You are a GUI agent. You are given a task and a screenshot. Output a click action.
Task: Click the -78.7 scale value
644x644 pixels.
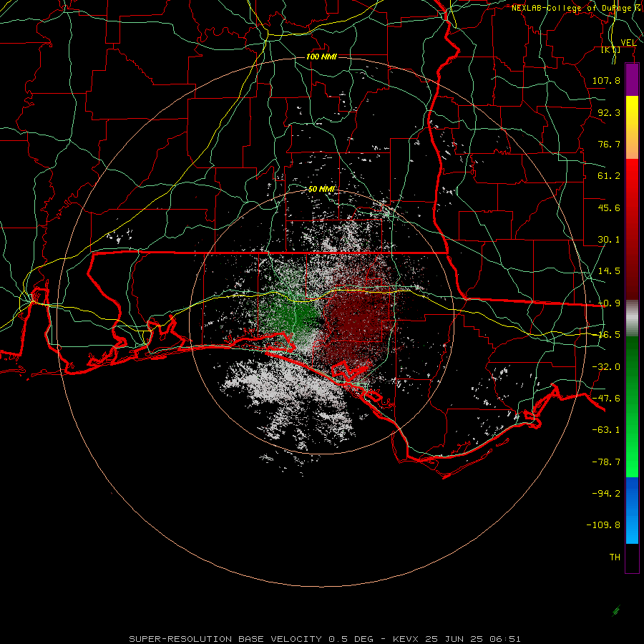(x=606, y=462)
